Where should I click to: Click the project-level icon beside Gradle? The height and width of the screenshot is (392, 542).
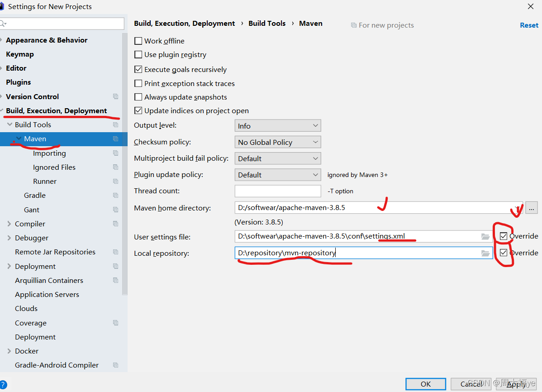coord(115,196)
